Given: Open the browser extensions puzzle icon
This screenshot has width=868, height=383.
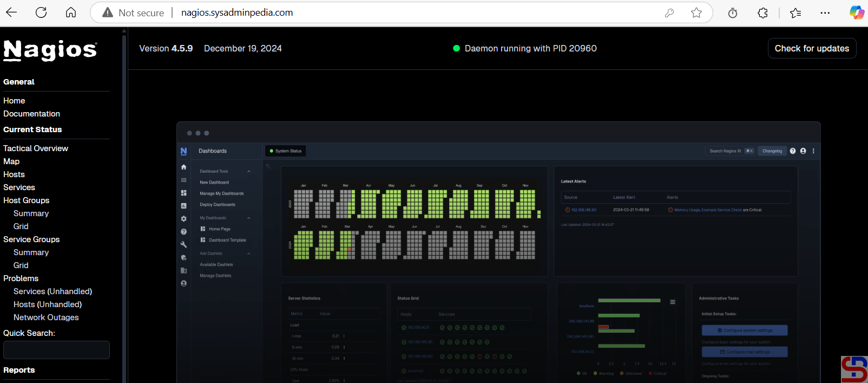Looking at the screenshot, I should (x=762, y=12).
